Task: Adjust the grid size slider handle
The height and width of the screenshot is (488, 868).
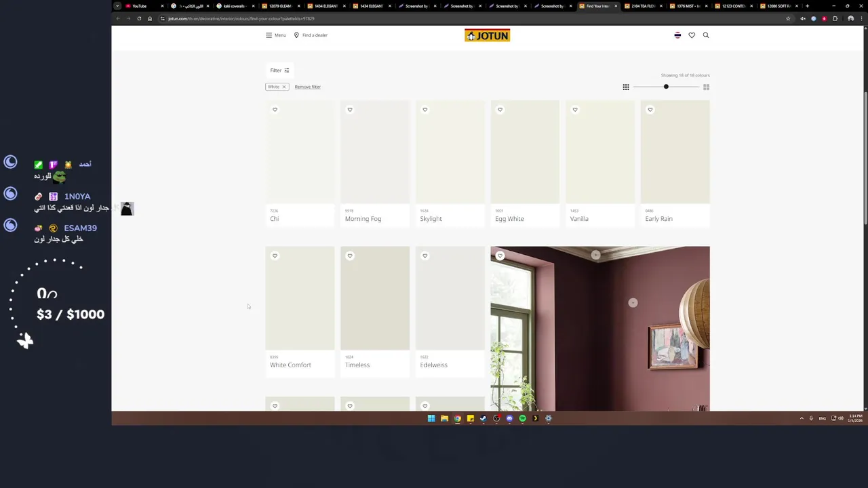Action: [x=666, y=87]
